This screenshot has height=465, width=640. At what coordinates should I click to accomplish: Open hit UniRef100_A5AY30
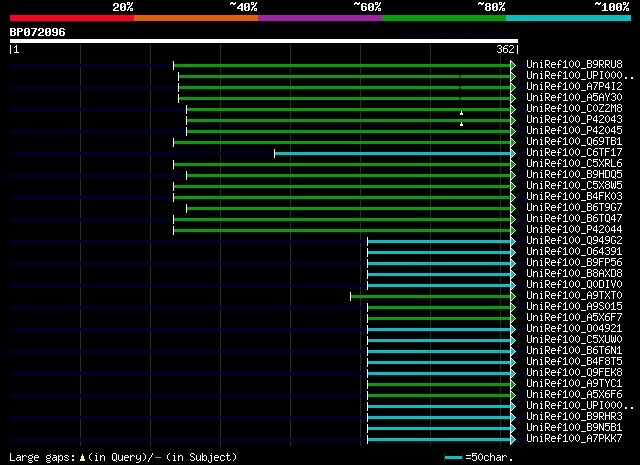[574, 98]
